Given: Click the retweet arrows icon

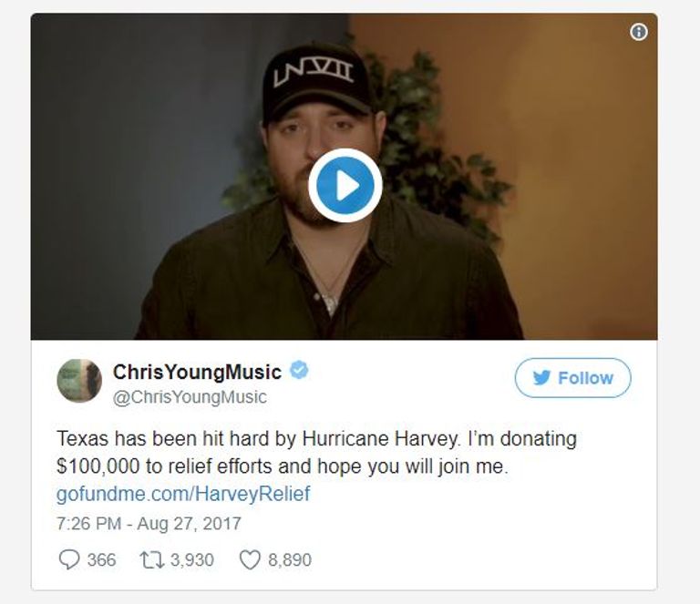Looking at the screenshot, I should 152,560.
